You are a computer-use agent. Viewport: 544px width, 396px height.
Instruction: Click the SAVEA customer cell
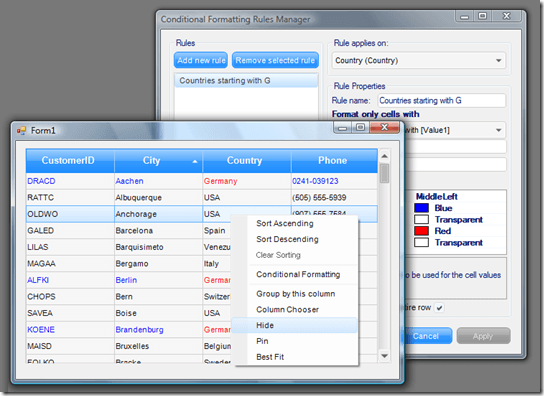pyautogui.click(x=70, y=313)
